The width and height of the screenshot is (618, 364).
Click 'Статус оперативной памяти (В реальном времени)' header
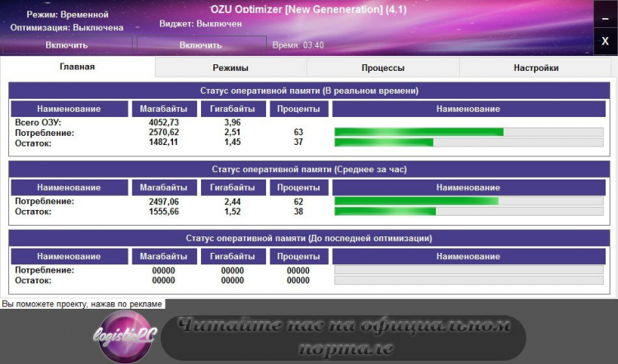pyautogui.click(x=309, y=91)
